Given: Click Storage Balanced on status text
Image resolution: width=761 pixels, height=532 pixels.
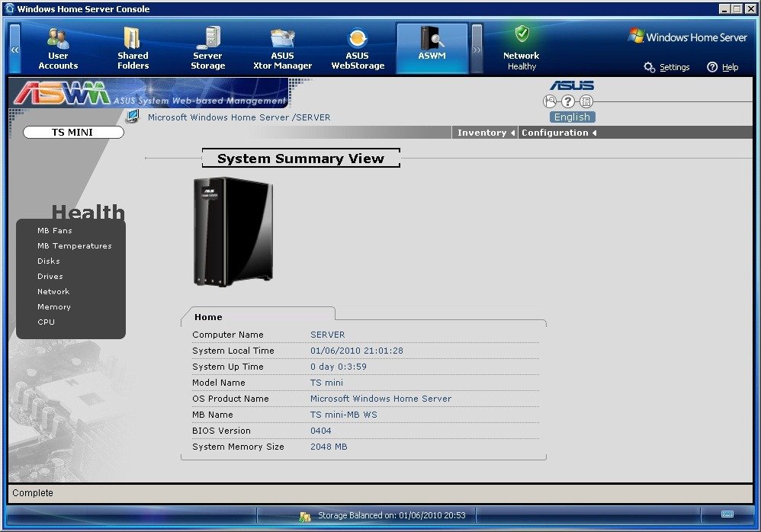Looking at the screenshot, I should [392, 515].
